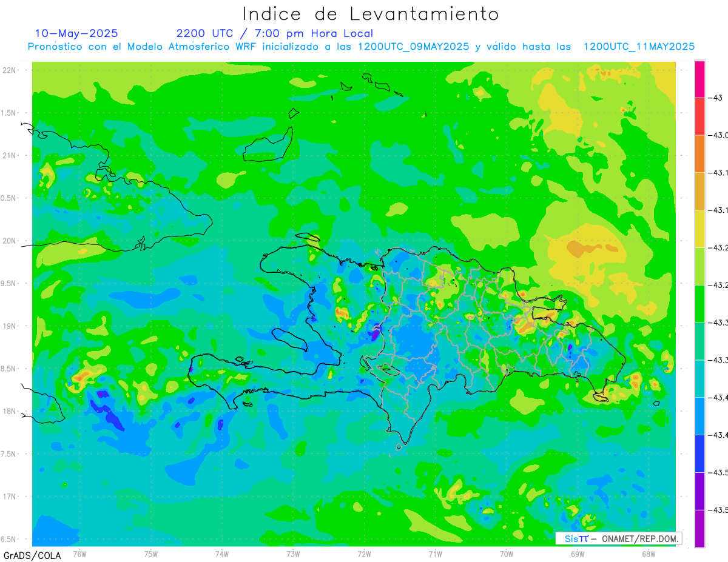728x562 pixels.
Task: Click the '19N' latitude label
Action: 9,326
